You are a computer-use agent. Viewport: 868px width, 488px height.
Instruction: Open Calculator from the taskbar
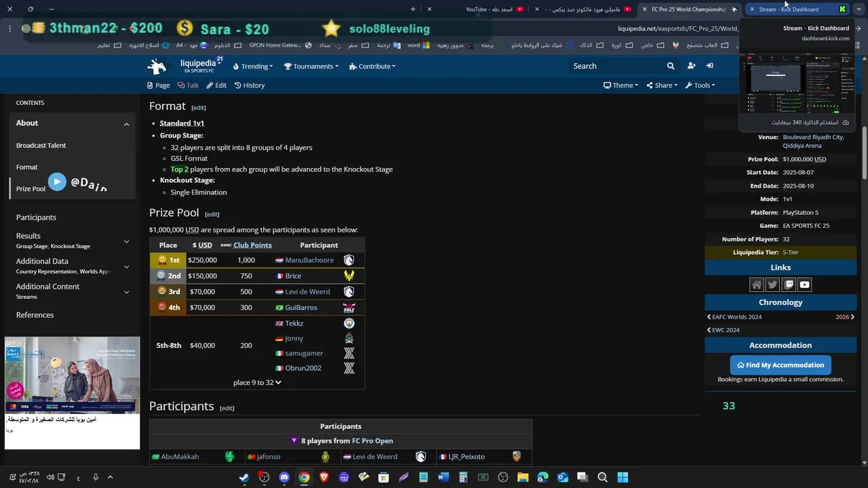[463, 477]
